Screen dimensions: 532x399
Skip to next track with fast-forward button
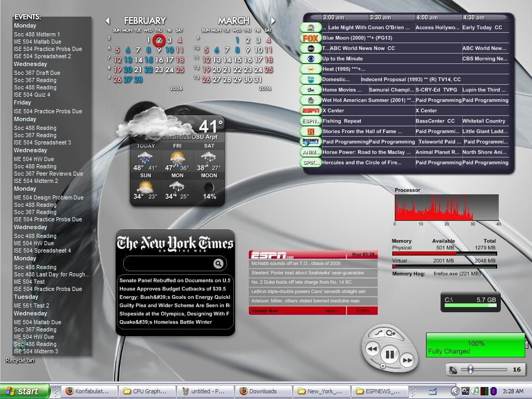coord(407,360)
